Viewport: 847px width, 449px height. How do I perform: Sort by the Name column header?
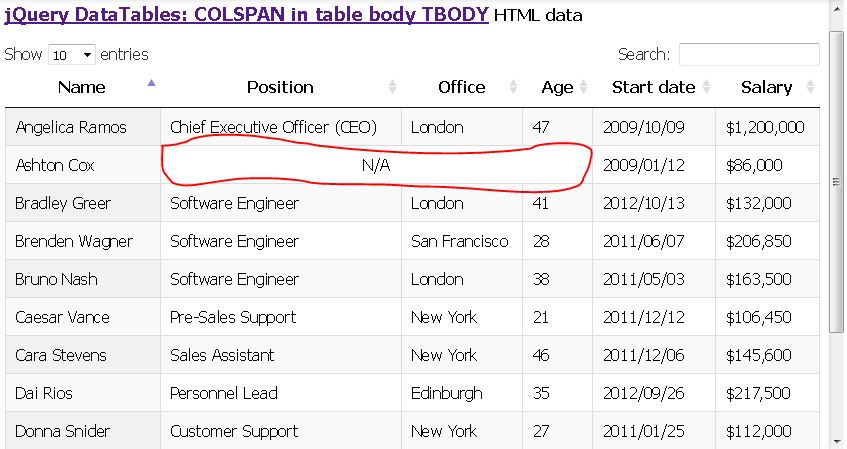coord(81,87)
